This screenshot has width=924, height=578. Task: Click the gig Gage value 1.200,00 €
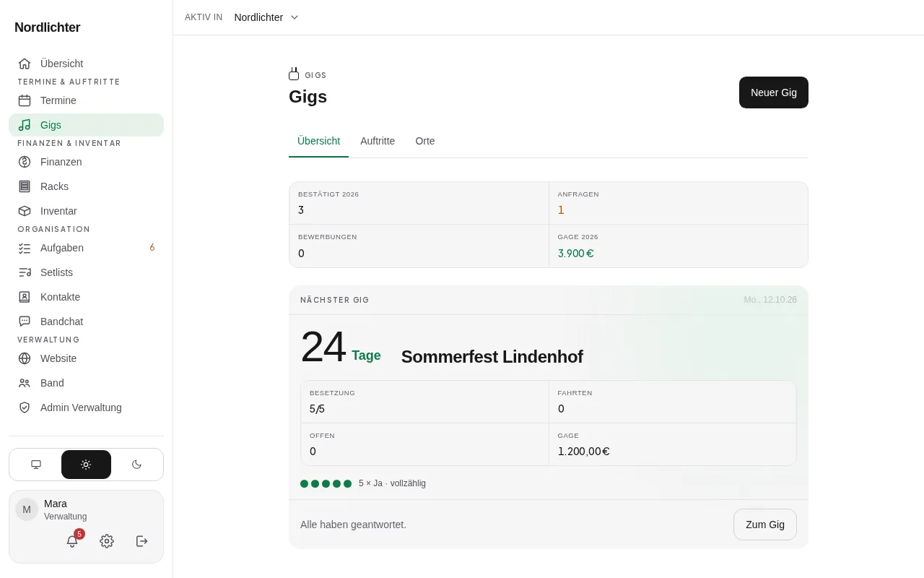(x=583, y=452)
